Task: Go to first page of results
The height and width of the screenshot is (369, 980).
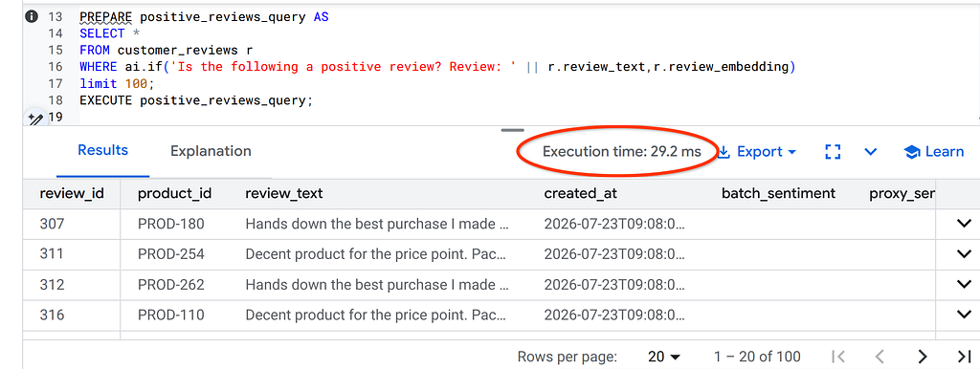Action: click(837, 357)
